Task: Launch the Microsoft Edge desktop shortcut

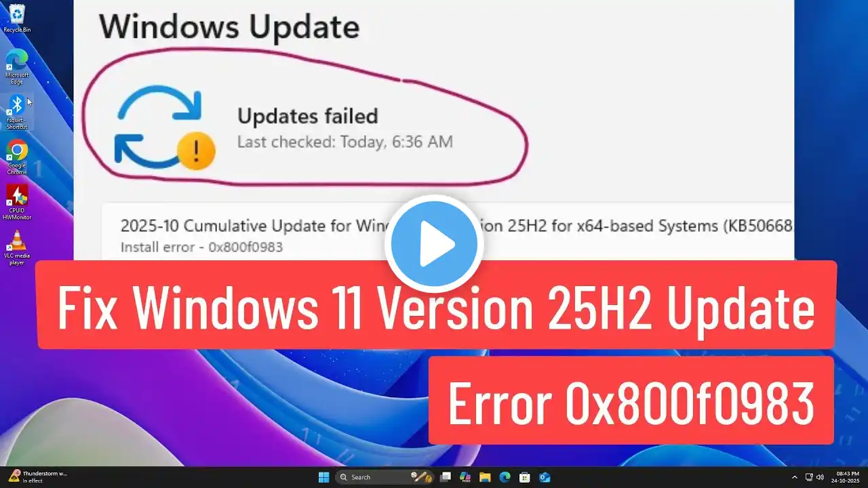Action: pos(16,66)
